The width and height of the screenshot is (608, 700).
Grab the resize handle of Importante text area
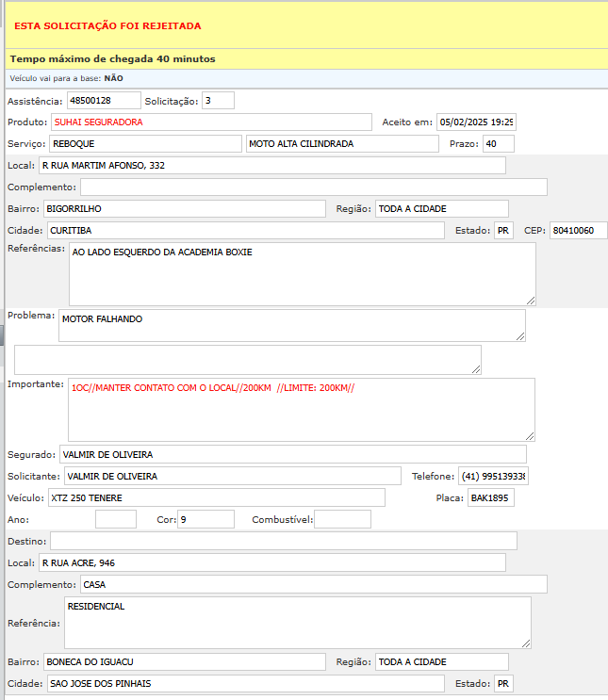530,436
